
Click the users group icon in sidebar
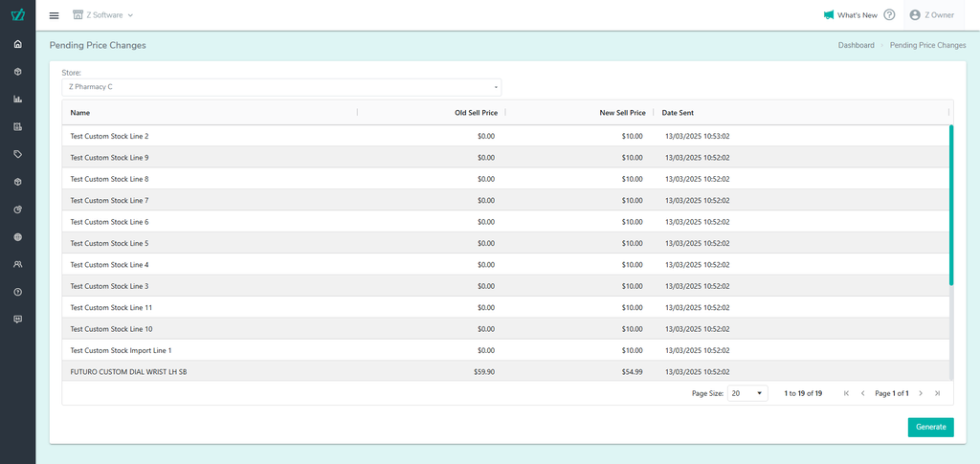click(17, 264)
